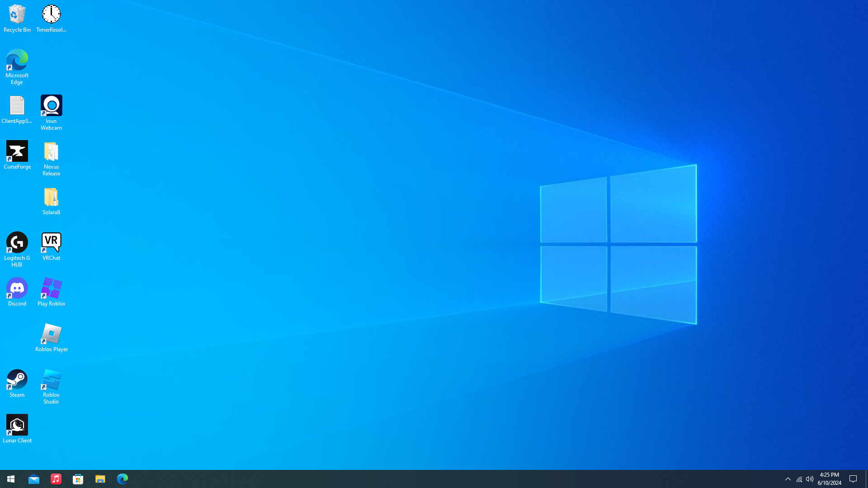Expand the hidden system tray icons
The image size is (868, 488).
788,479
